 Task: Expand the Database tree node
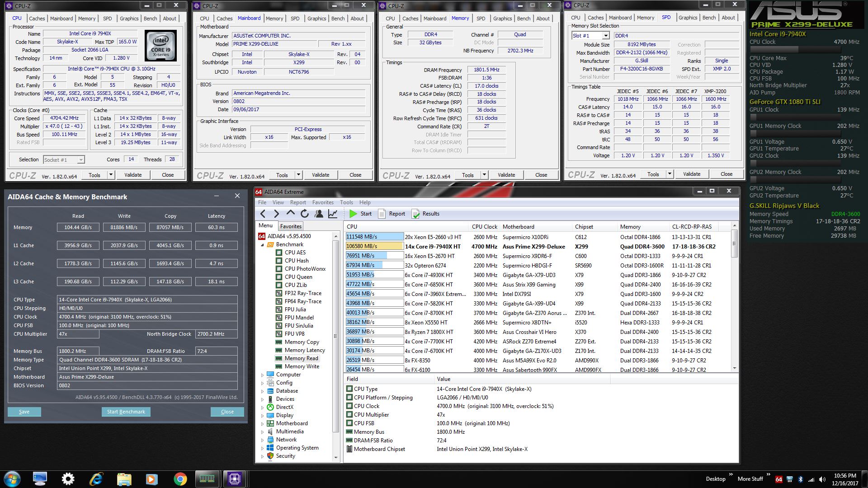tap(262, 391)
